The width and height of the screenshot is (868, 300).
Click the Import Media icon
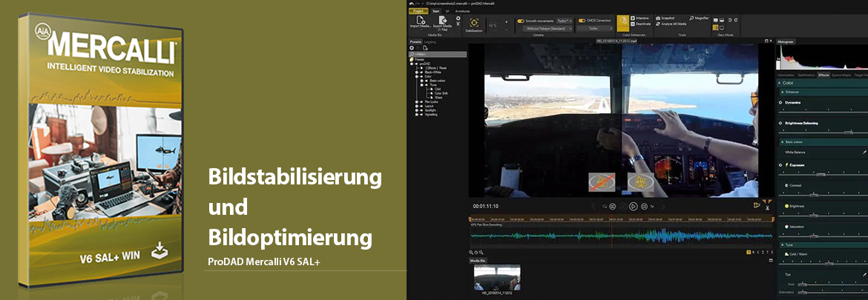(x=421, y=22)
